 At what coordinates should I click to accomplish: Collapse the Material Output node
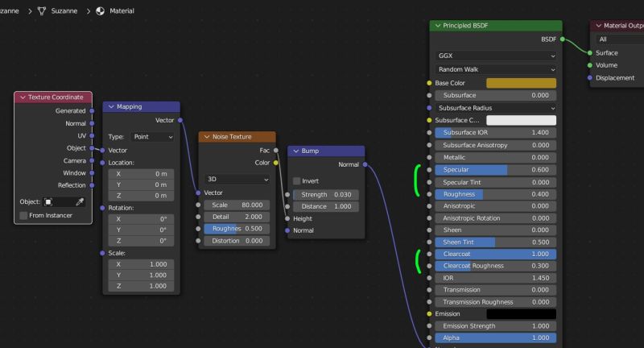(599, 26)
